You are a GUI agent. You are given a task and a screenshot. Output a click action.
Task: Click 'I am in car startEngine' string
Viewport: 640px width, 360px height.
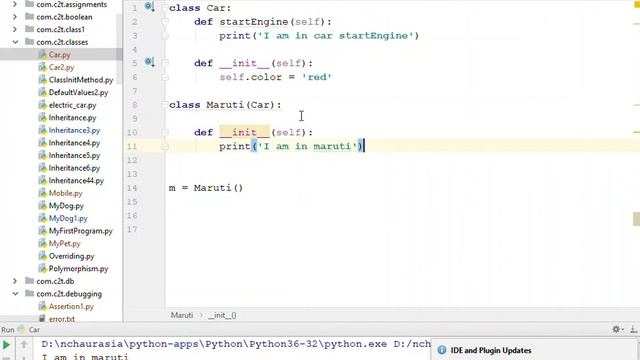[x=336, y=36]
